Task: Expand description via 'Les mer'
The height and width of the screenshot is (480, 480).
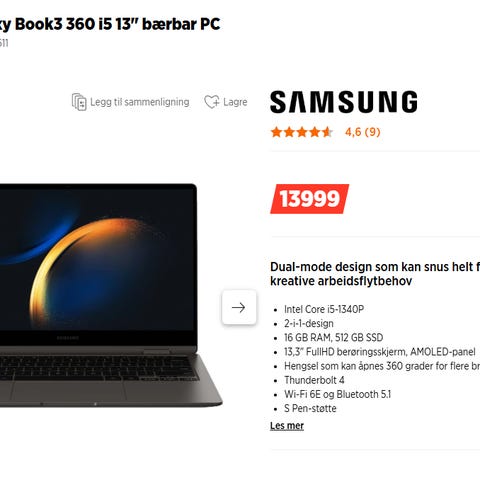Action: pyautogui.click(x=287, y=426)
